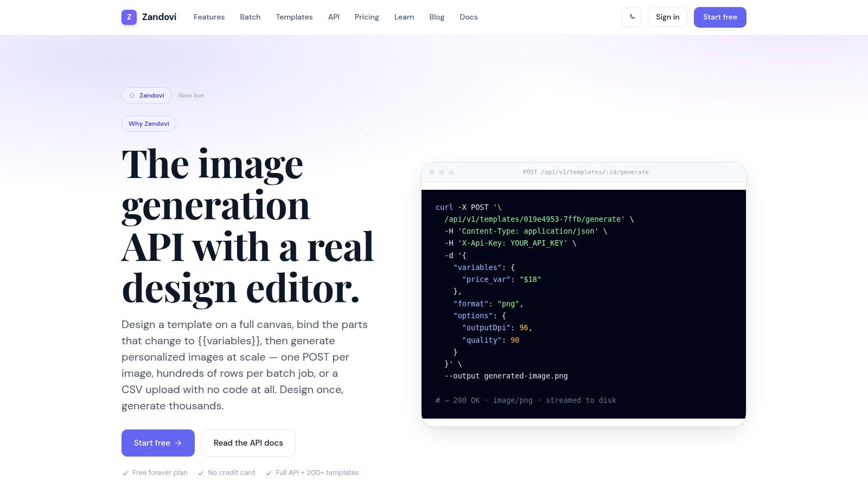Viewport: 868px width, 488px height.
Task: Visit the Blog link in the header
Action: click(x=437, y=17)
